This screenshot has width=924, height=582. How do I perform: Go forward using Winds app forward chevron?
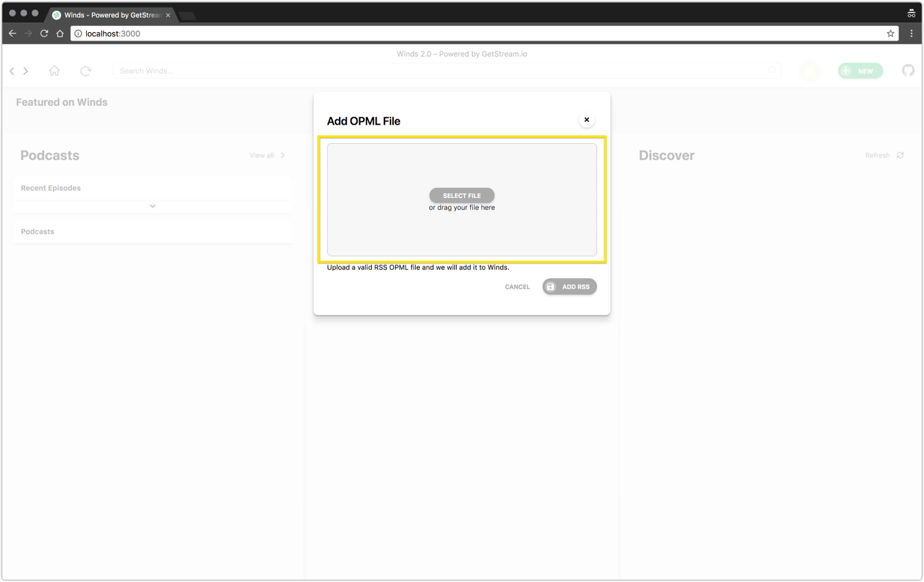click(x=25, y=71)
